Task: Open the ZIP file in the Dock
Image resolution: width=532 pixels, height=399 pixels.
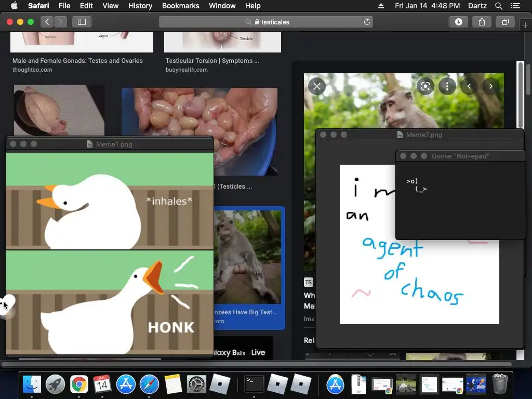Action: (358, 384)
